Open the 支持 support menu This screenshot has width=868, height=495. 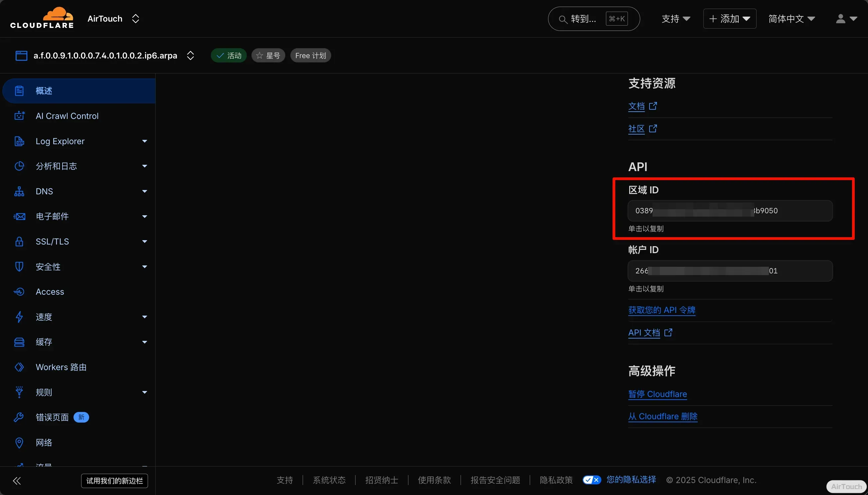point(676,19)
